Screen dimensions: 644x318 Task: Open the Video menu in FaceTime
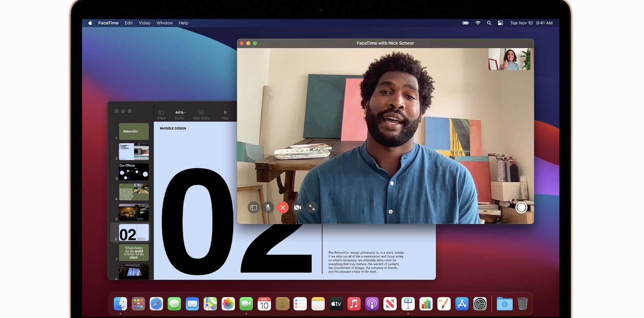(x=144, y=23)
